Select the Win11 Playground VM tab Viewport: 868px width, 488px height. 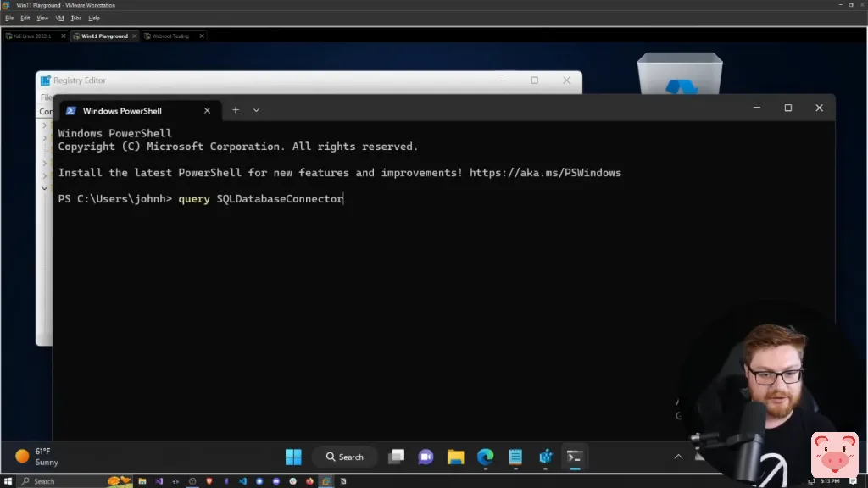pyautogui.click(x=104, y=36)
